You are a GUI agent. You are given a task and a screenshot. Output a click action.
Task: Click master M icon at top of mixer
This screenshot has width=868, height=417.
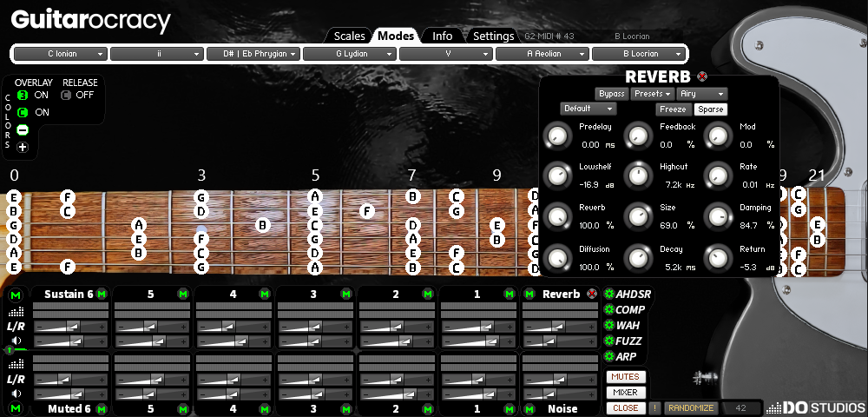point(16,295)
